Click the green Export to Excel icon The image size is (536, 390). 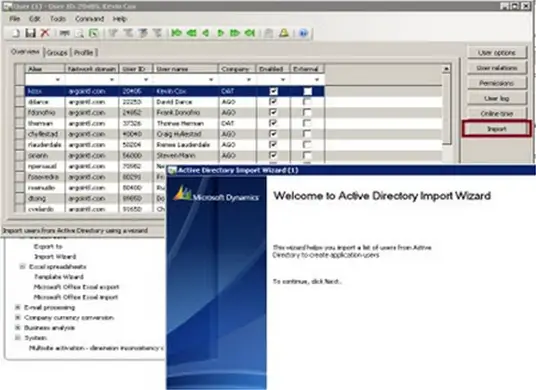click(x=94, y=33)
